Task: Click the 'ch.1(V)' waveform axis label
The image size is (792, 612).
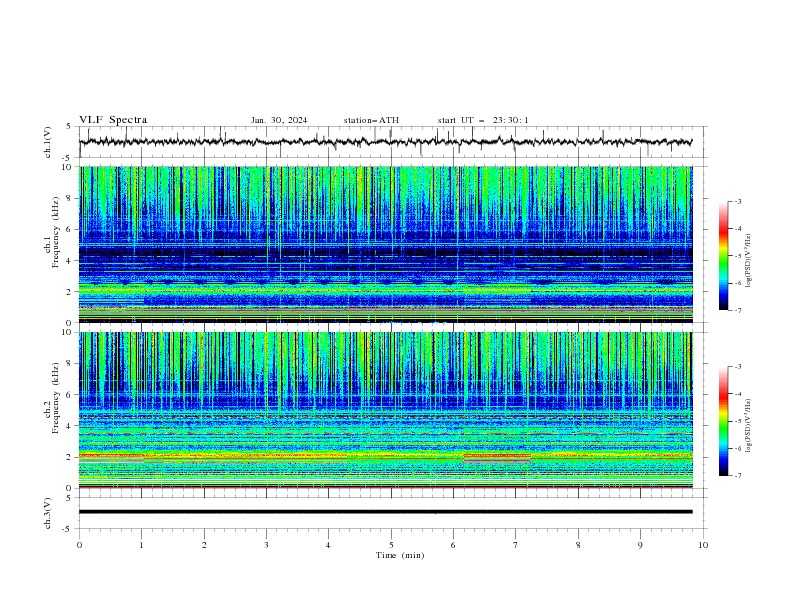Action: (48, 142)
